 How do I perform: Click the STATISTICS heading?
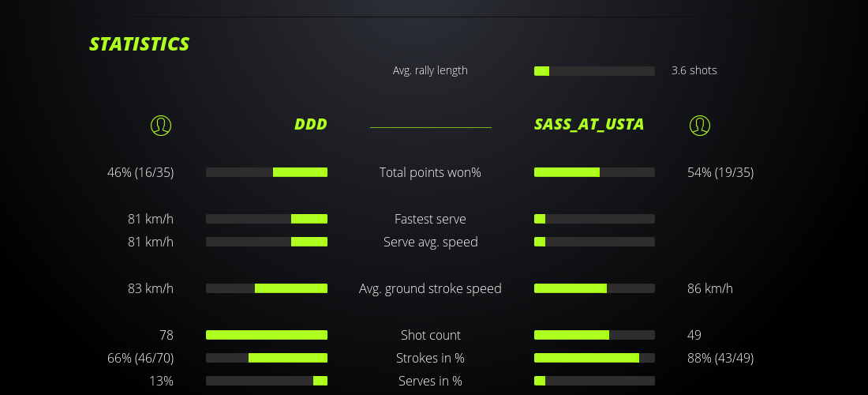[140, 44]
